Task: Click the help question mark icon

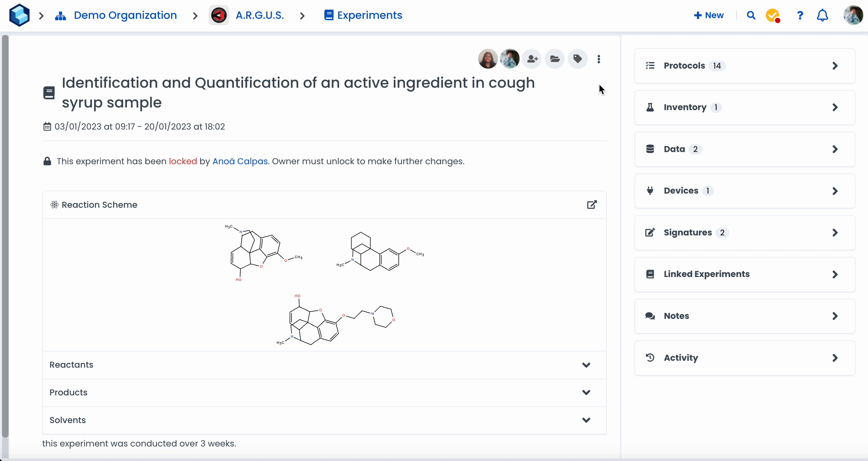Action: point(800,15)
